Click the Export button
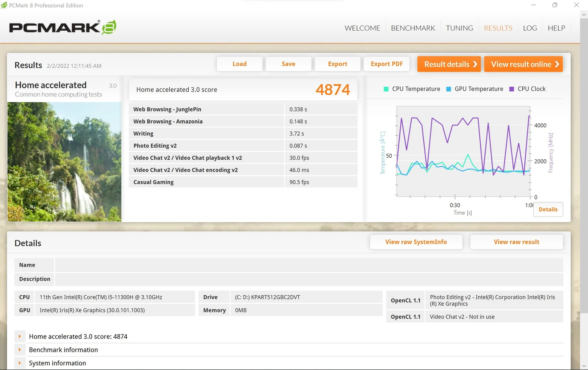588x370 pixels. pyautogui.click(x=337, y=64)
